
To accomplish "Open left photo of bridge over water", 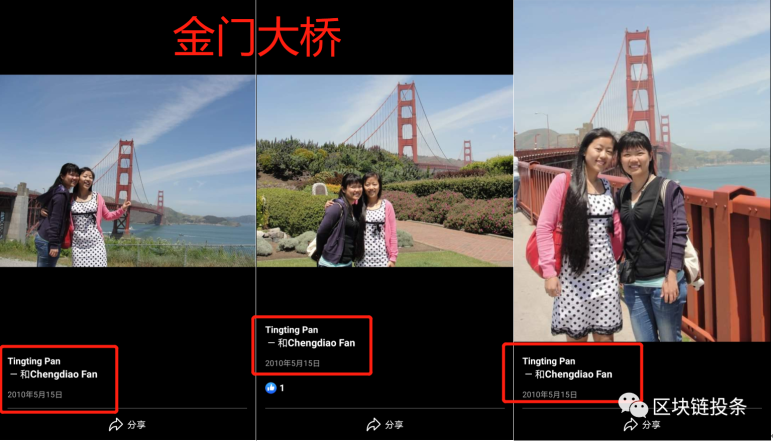I will pos(128,170).
